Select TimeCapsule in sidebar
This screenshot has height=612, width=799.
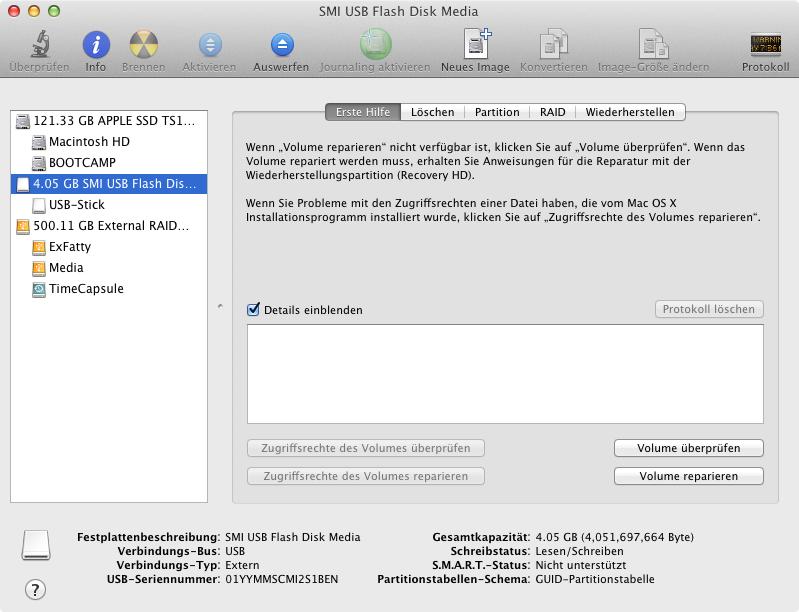[x=109, y=289]
